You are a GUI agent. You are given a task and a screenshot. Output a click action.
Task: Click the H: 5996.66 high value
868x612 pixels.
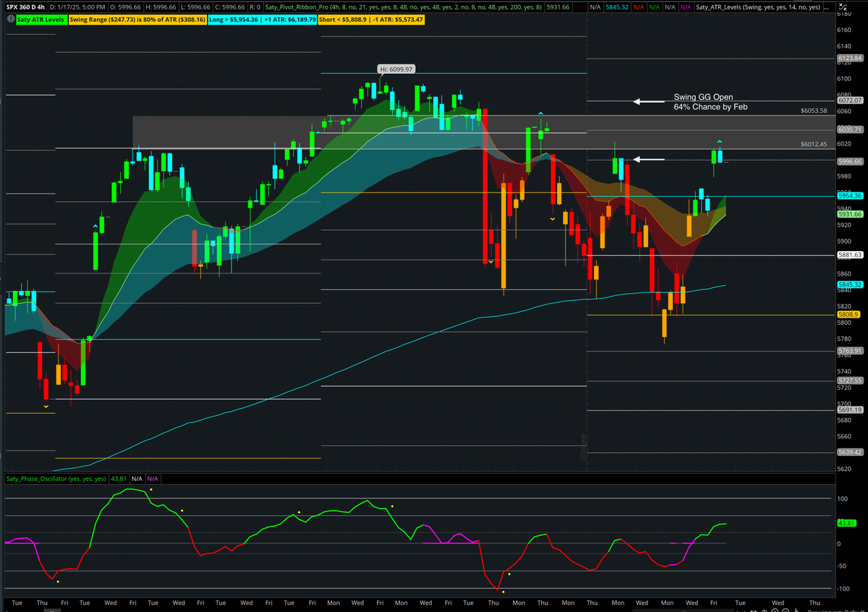[x=161, y=7]
